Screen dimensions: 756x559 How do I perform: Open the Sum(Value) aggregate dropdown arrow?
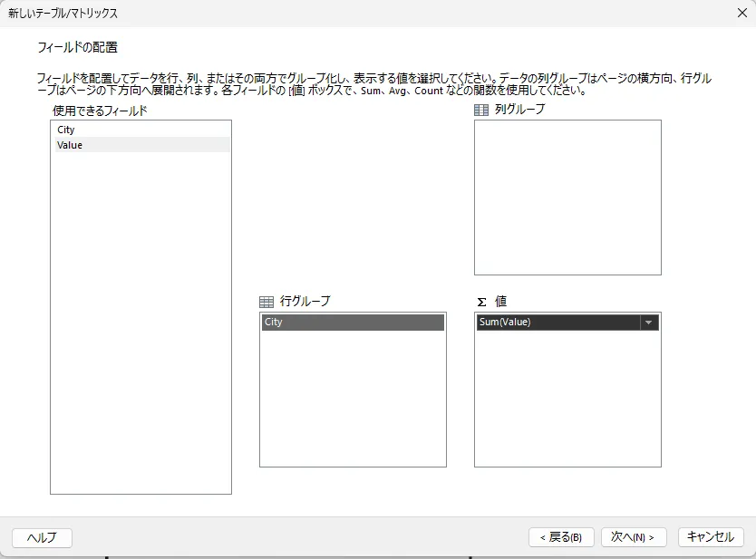click(x=649, y=323)
